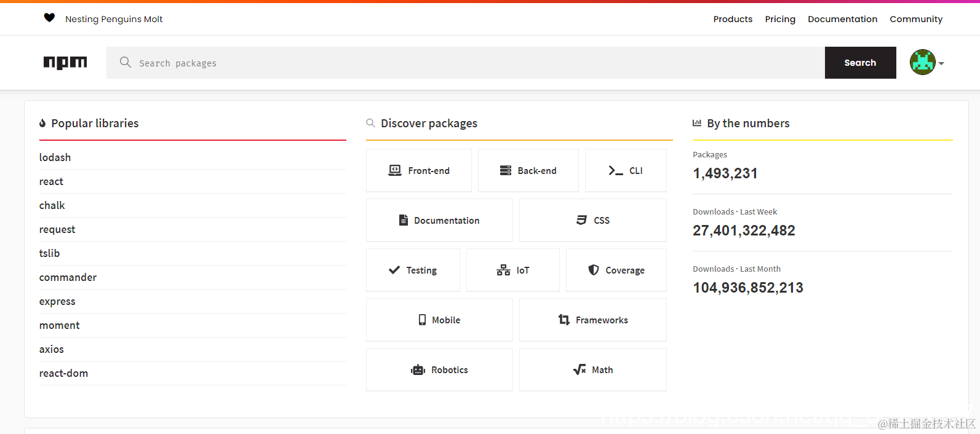Screen dimensions: 980x434
Task: Select the Back-end label text
Action: (x=537, y=171)
